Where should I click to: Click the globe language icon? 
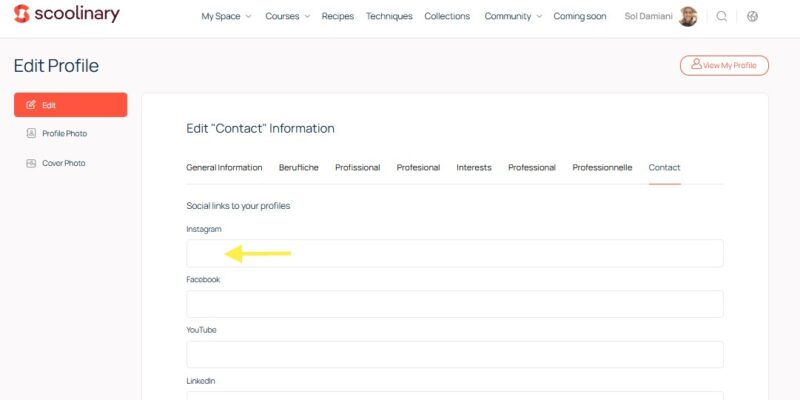coord(752,16)
